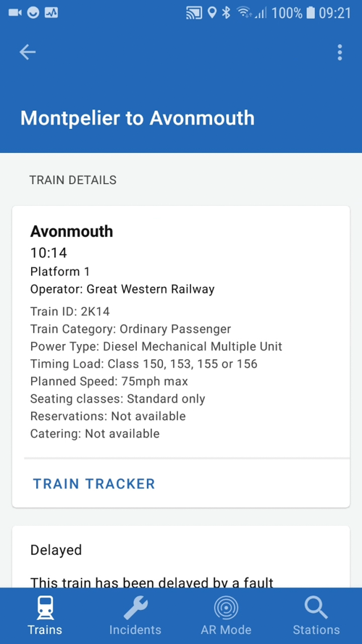Tap the video camera status icon
The image size is (362, 644).
(14, 13)
